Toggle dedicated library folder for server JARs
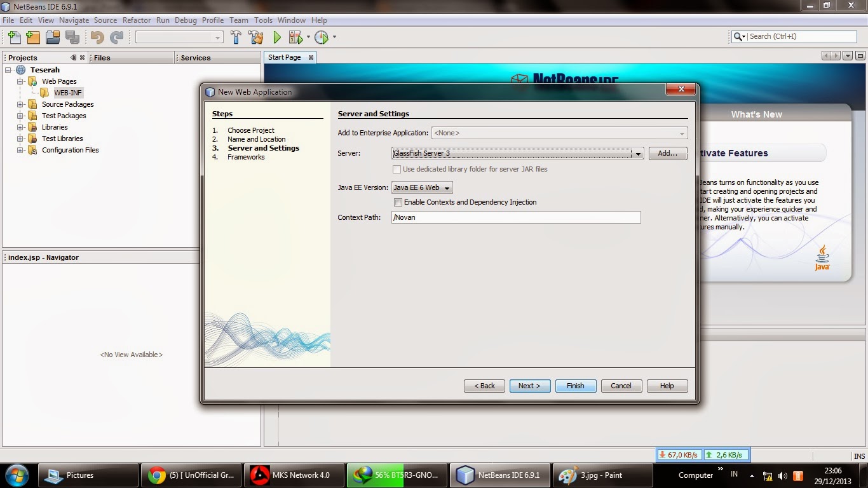 397,169
